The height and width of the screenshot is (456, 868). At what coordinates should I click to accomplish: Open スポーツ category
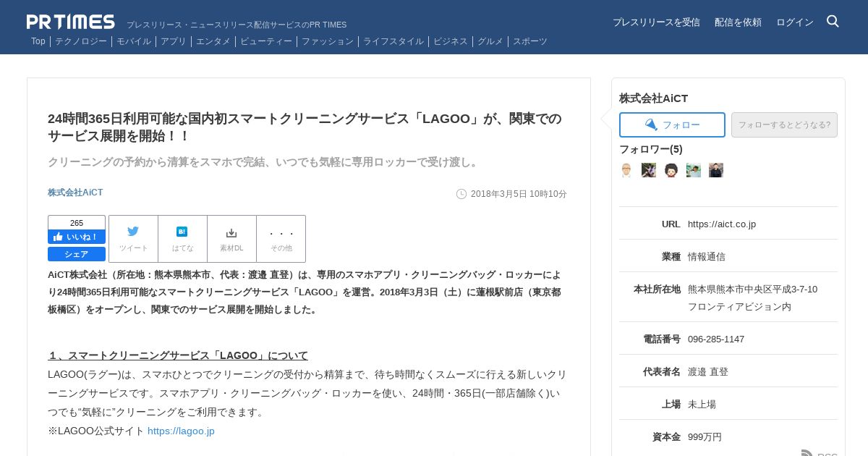coord(530,41)
